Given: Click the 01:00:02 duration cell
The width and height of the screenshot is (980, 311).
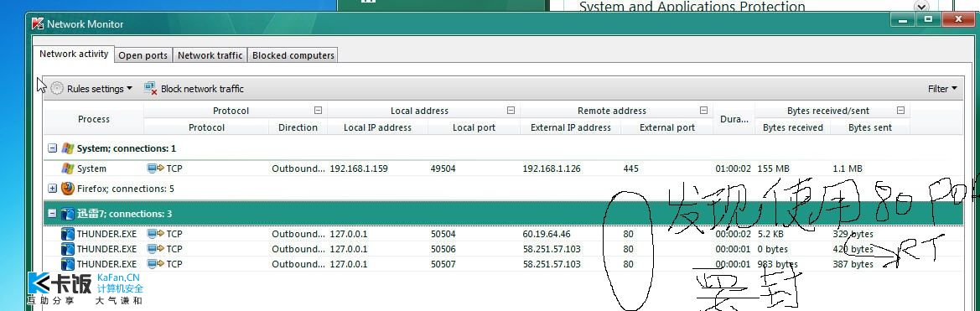Looking at the screenshot, I should 733,168.
